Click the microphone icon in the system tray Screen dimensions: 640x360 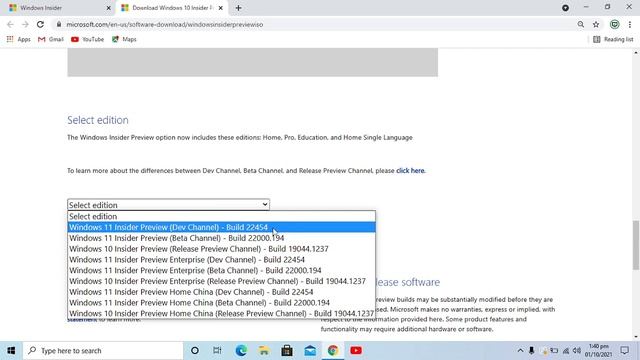point(531,351)
